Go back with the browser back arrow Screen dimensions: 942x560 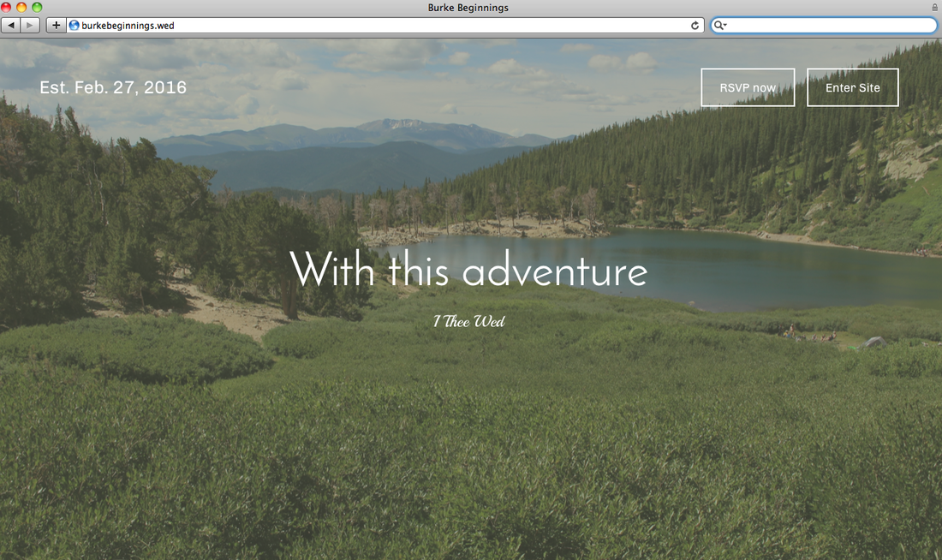pos(11,25)
